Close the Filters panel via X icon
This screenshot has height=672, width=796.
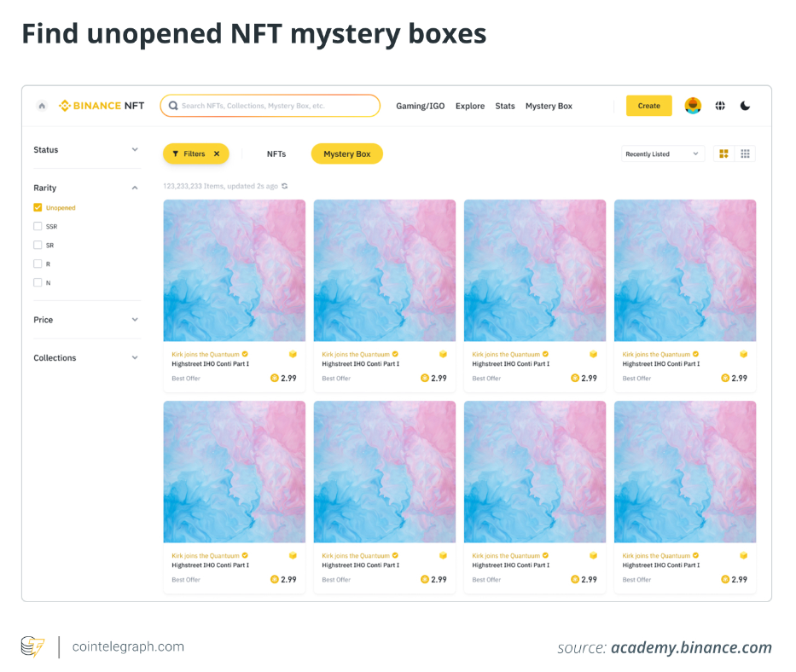[217, 154]
